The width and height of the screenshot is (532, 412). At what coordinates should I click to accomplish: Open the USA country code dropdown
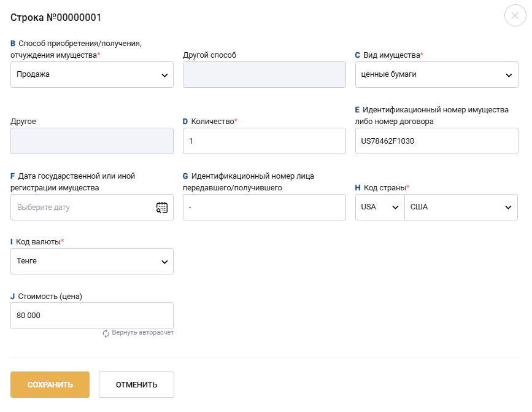(x=380, y=208)
